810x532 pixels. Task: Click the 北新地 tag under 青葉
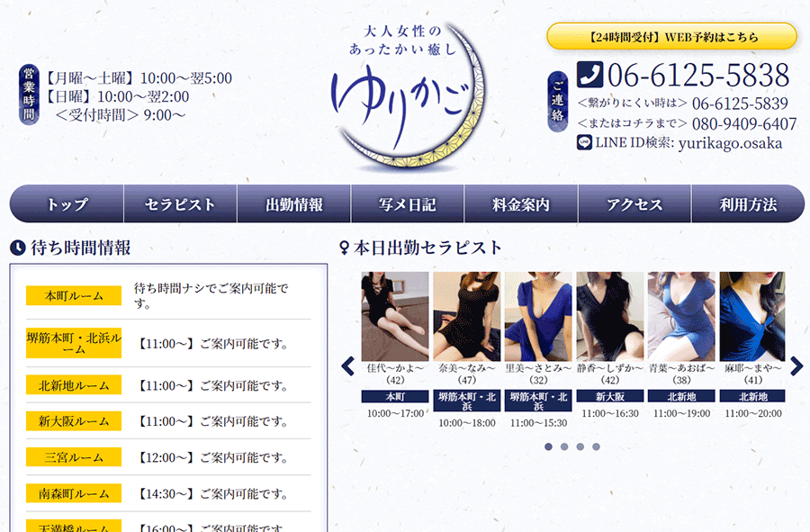[x=681, y=397]
